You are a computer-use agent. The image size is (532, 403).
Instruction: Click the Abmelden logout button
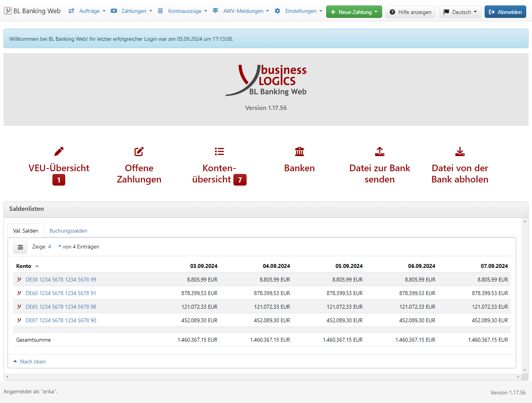point(505,12)
